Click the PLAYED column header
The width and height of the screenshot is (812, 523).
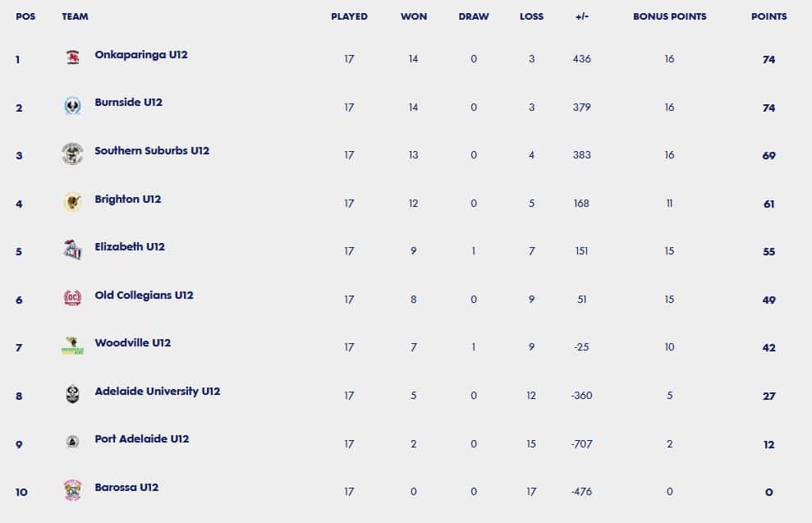350,16
